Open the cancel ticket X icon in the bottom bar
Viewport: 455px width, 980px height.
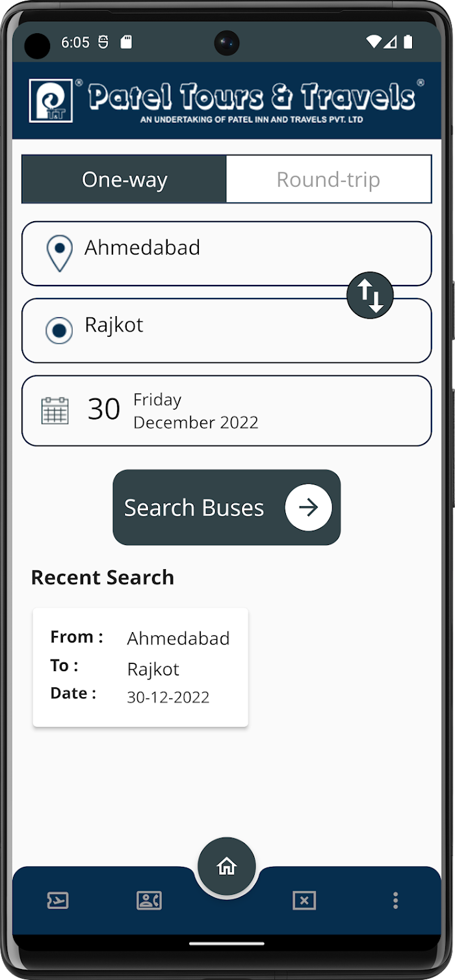304,901
